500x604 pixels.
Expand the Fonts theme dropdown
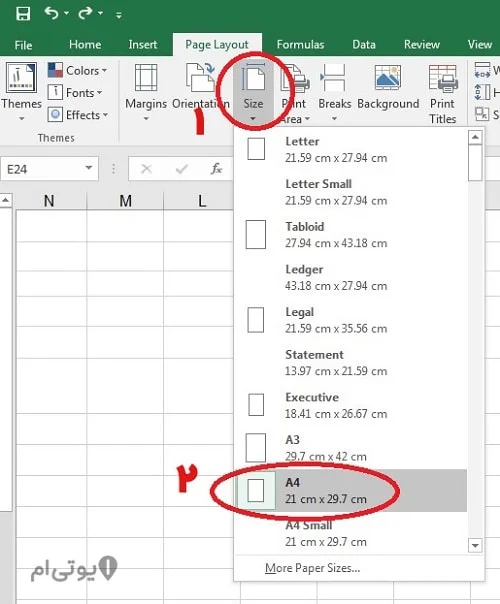click(x=75, y=92)
